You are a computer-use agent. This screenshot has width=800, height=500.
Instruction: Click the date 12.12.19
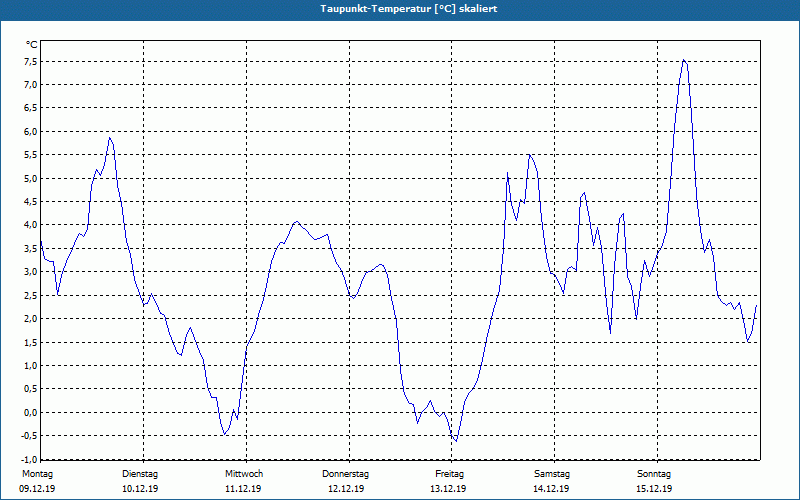[x=346, y=489]
